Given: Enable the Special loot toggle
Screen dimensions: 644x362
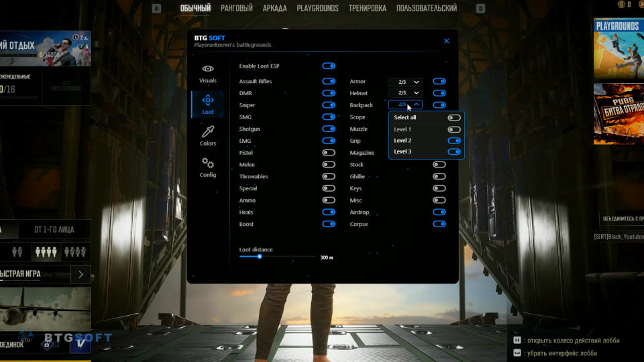Looking at the screenshot, I should [x=329, y=188].
